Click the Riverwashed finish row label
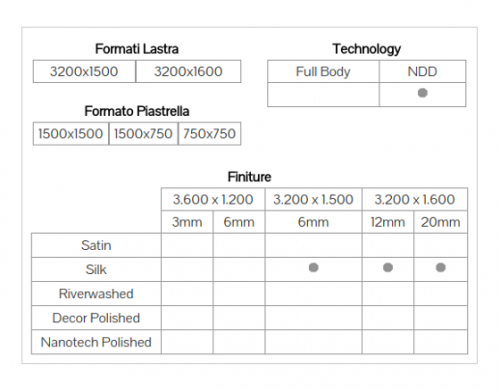This screenshot has height=390, width=500. point(96,294)
